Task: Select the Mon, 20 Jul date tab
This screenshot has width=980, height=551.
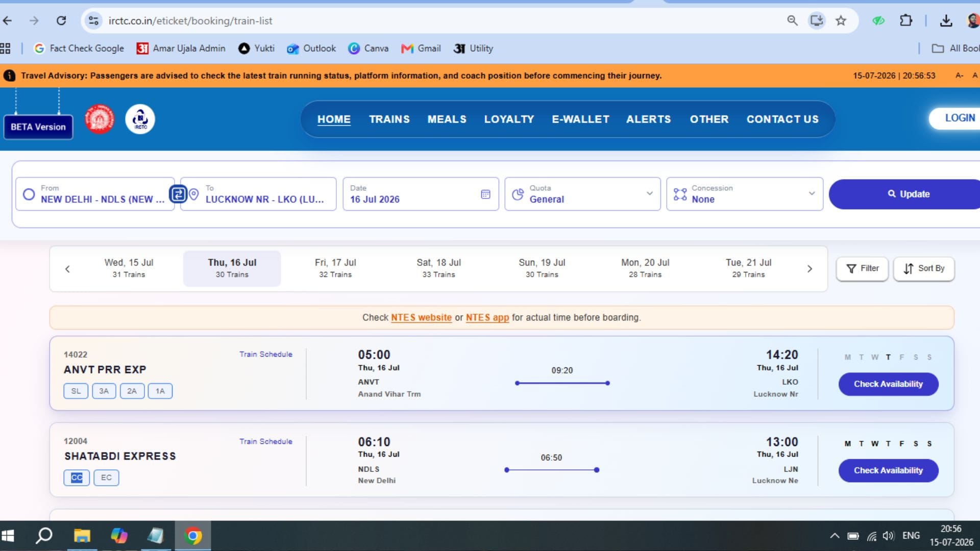Action: (x=645, y=268)
